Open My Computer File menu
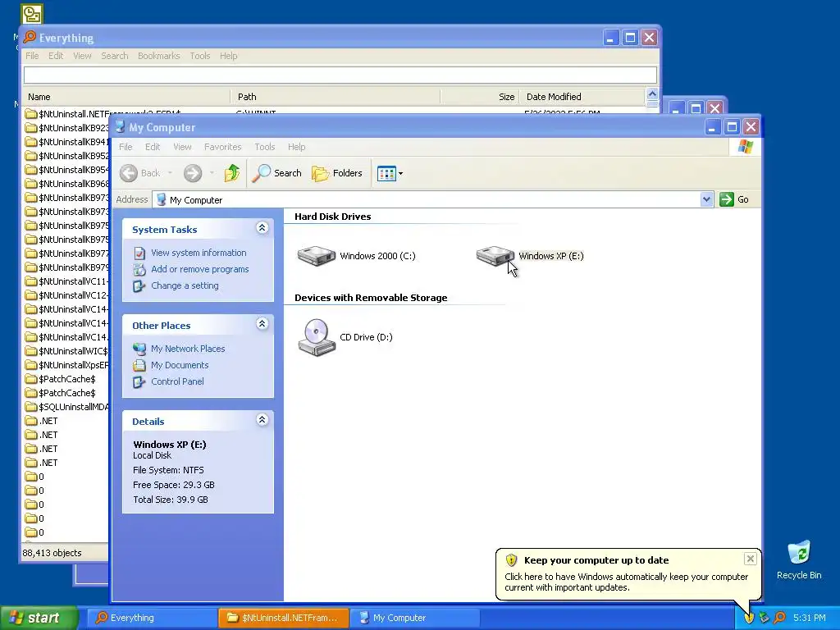The height and width of the screenshot is (630, 840). pos(126,147)
